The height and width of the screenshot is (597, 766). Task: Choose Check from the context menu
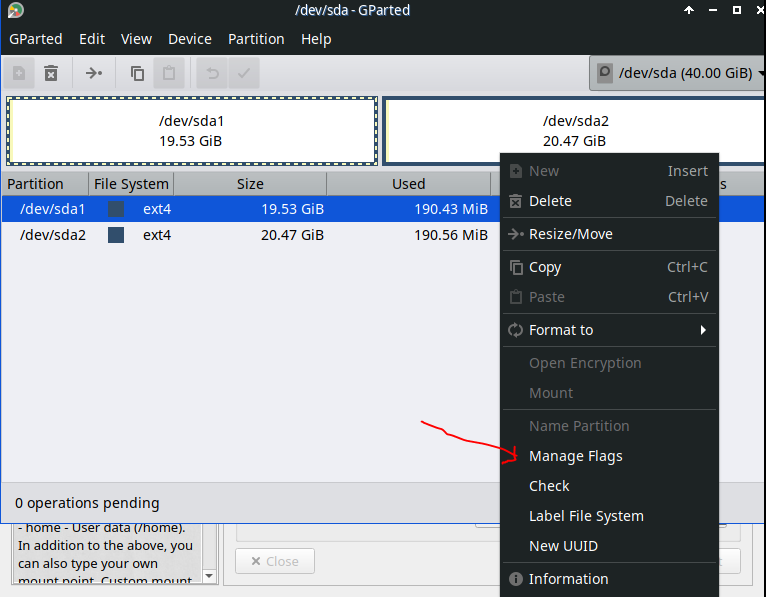609,486
